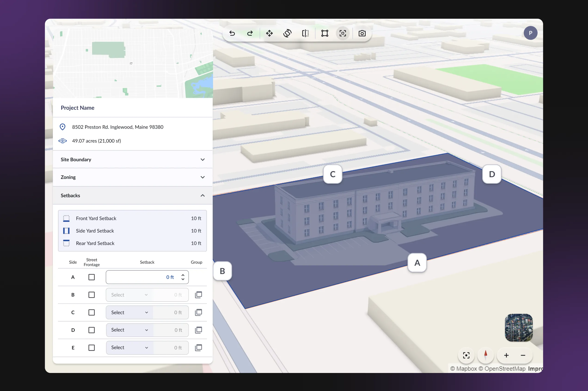Select the move tool
588x391 pixels.
point(269,33)
